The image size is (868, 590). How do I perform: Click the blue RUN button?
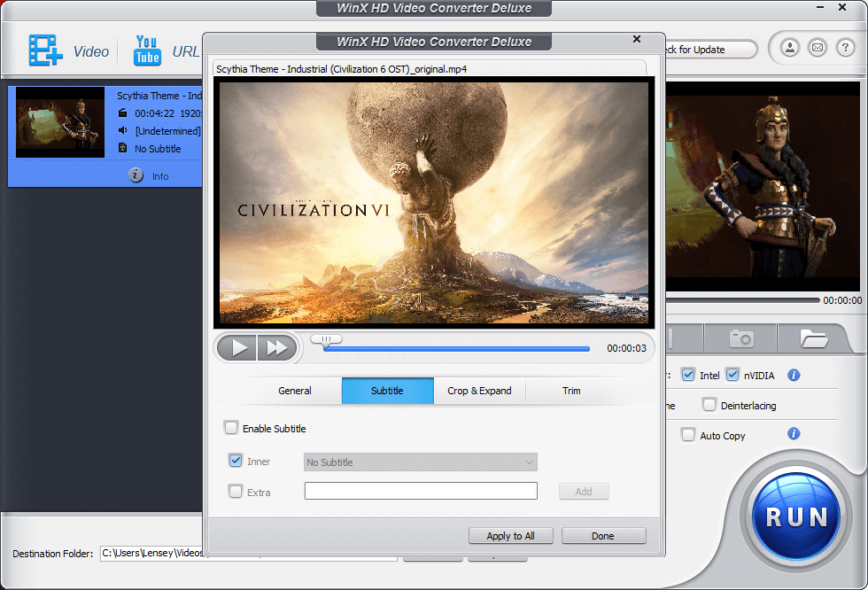(796, 517)
